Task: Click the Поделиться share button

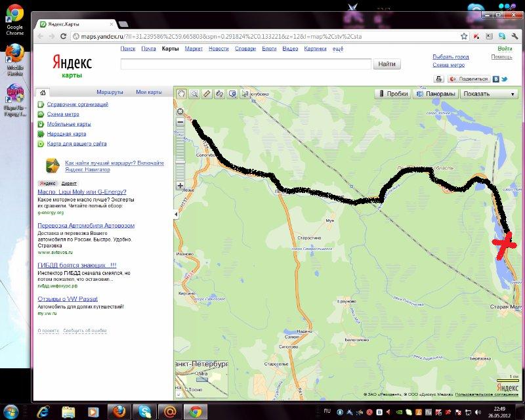Action: click(469, 79)
